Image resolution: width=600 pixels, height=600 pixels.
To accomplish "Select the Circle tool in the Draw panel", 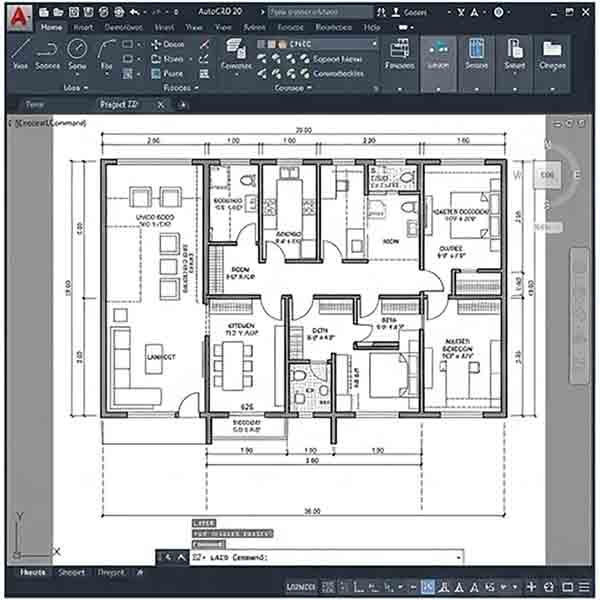I will pyautogui.click(x=77, y=54).
